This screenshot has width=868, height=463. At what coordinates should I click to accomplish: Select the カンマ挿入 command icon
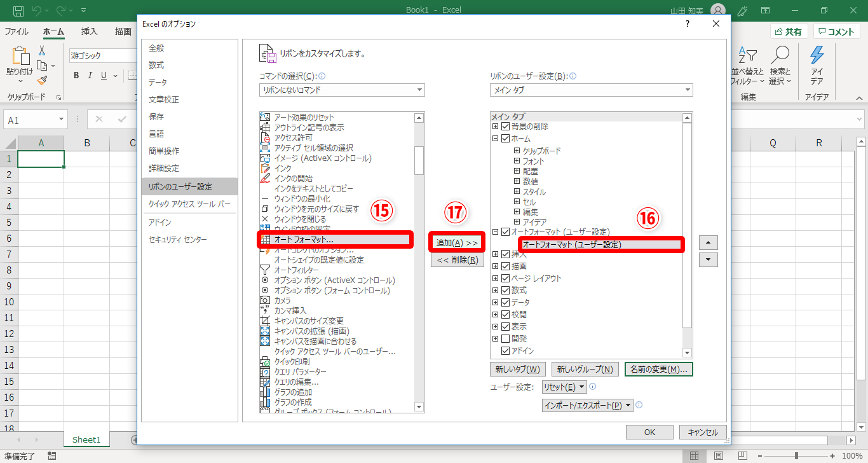coord(266,310)
